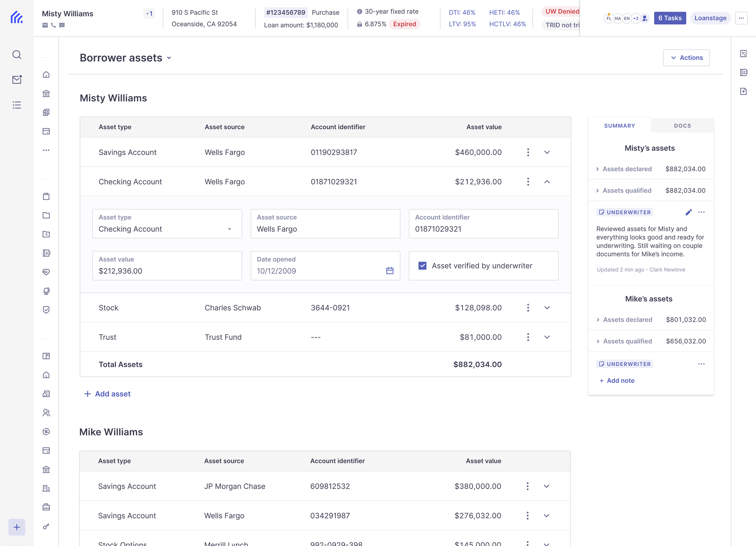Screen dimensions: 756x546
Task: Expand the Wells Fargo Savings Account row
Action: (547, 152)
